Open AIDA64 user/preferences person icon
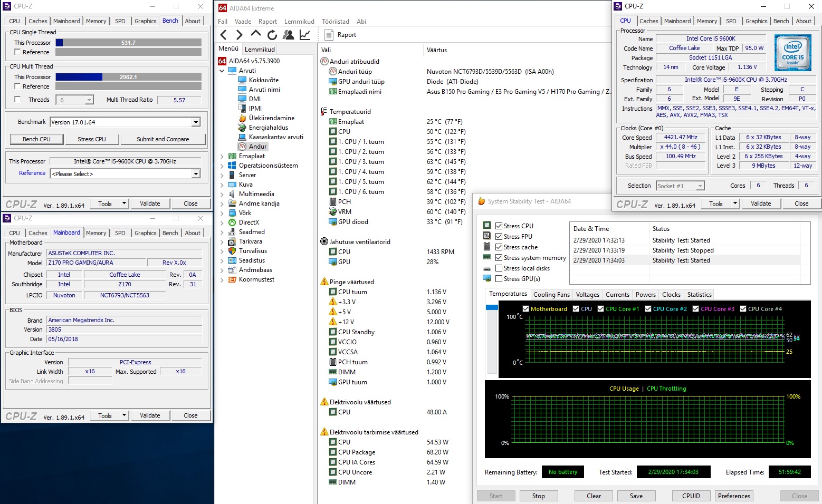822x504 pixels. [289, 35]
